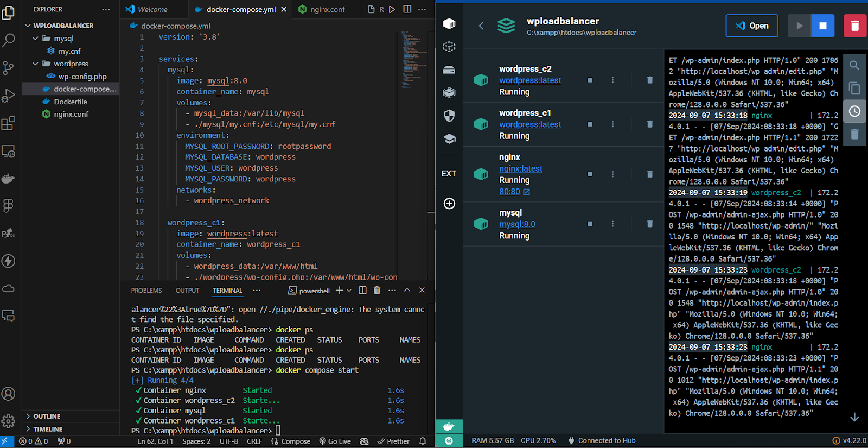Switch to the PROBLEMS panel tab
This screenshot has height=448, width=868.
[146, 291]
